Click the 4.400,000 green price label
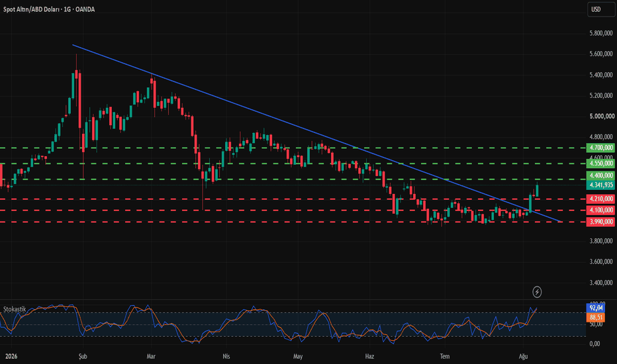The height and width of the screenshot is (364, 617). 600,175
